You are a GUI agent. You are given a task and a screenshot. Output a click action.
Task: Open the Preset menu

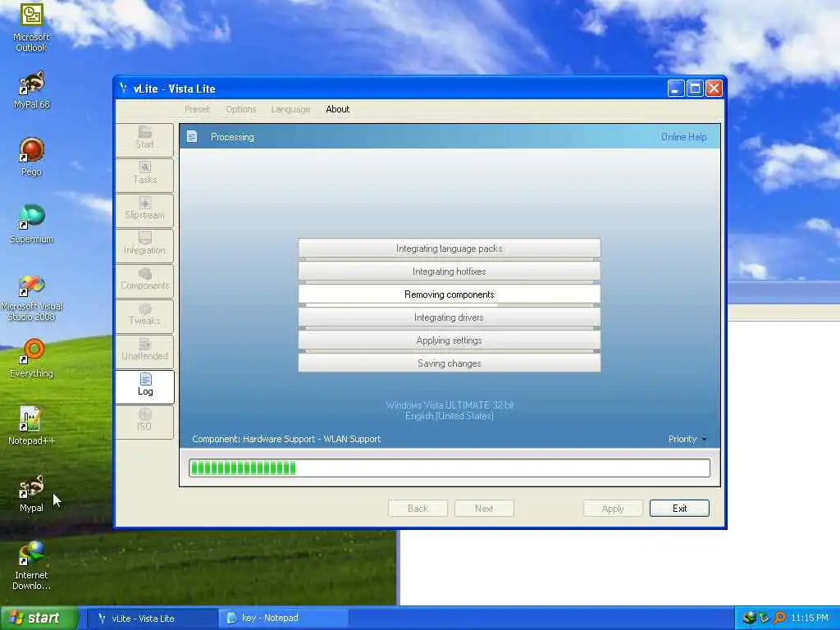coord(197,109)
